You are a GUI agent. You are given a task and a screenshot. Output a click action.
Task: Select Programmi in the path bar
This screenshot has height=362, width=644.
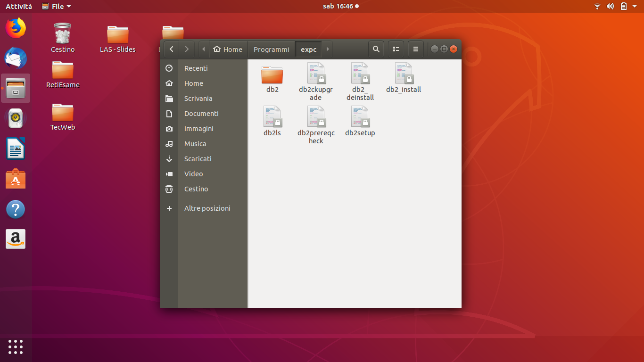pos(271,49)
